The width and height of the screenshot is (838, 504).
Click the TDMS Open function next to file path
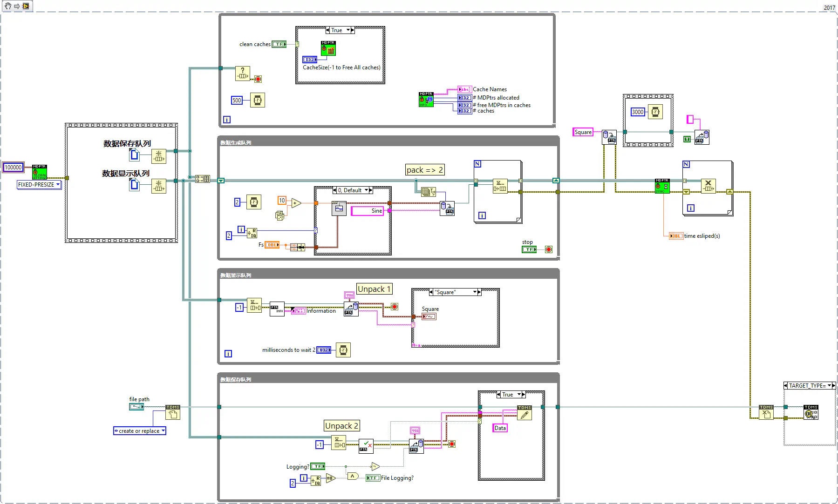coord(172,412)
